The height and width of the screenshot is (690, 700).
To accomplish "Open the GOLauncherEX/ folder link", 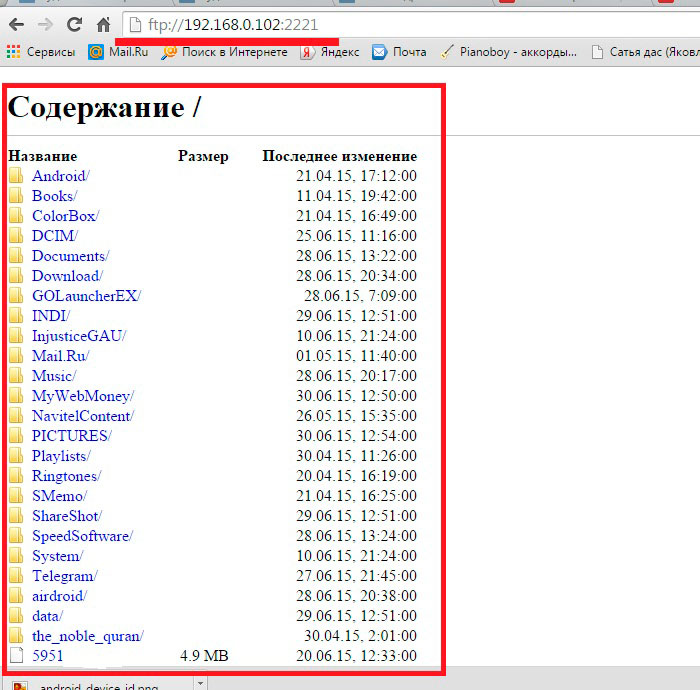I will (87, 296).
